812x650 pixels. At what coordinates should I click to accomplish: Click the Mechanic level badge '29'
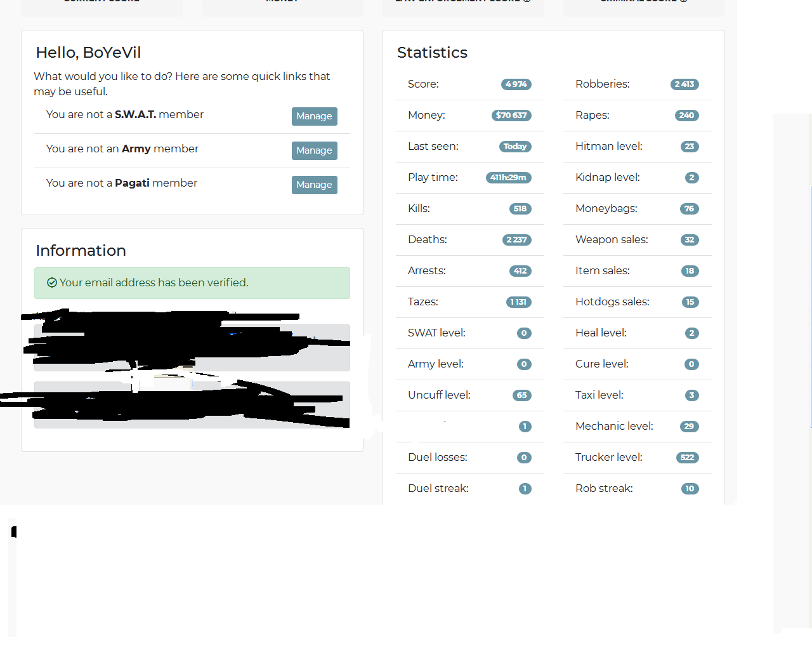click(x=690, y=427)
